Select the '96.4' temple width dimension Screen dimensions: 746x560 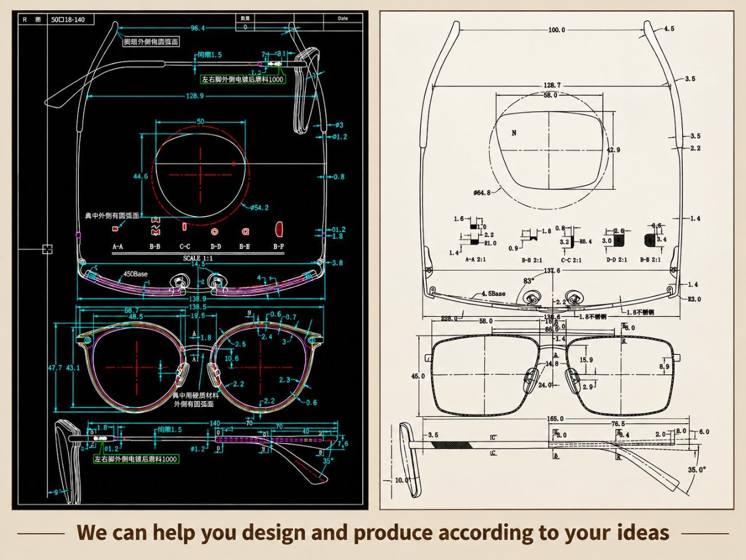coord(198,28)
